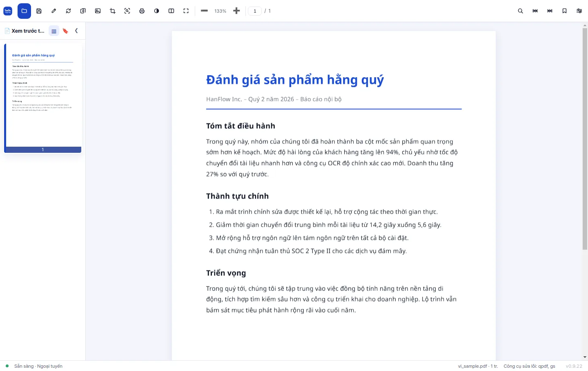
Task: Save the document using the floppy disk icon
Action: click(x=39, y=11)
